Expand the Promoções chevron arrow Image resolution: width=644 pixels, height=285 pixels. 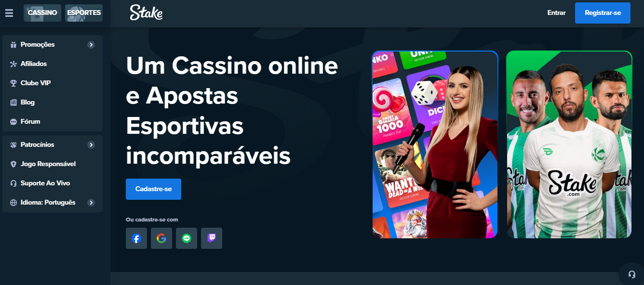pyautogui.click(x=91, y=45)
